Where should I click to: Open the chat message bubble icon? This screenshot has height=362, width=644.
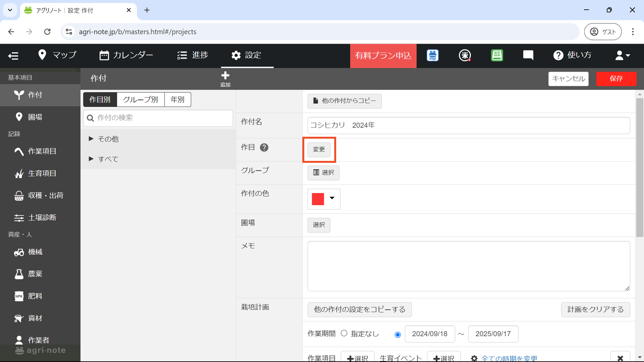(528, 55)
